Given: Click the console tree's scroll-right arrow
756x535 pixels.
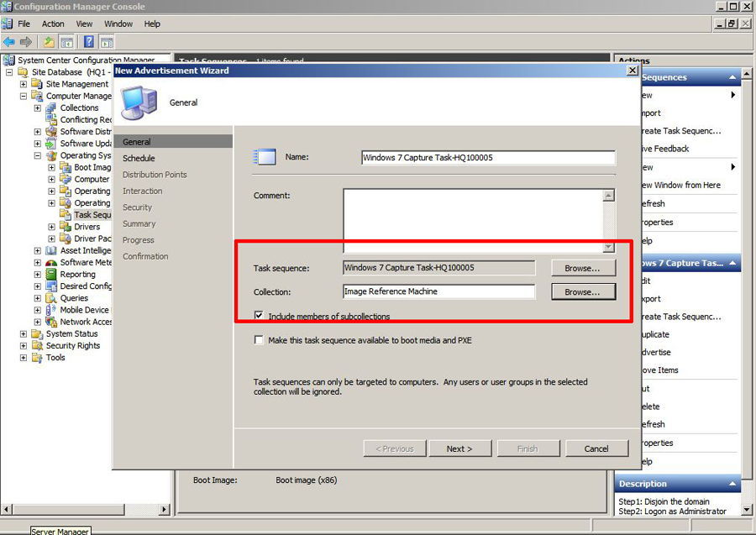Looking at the screenshot, I should click(x=165, y=509).
